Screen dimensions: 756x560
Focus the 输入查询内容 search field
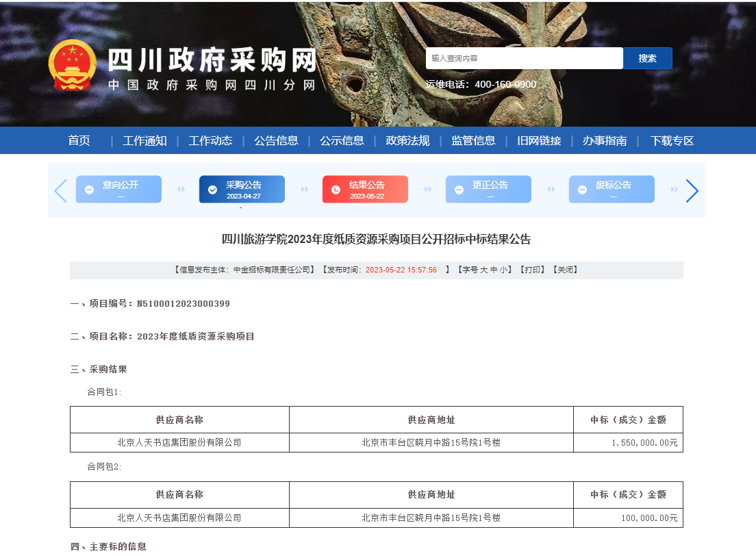(525, 58)
